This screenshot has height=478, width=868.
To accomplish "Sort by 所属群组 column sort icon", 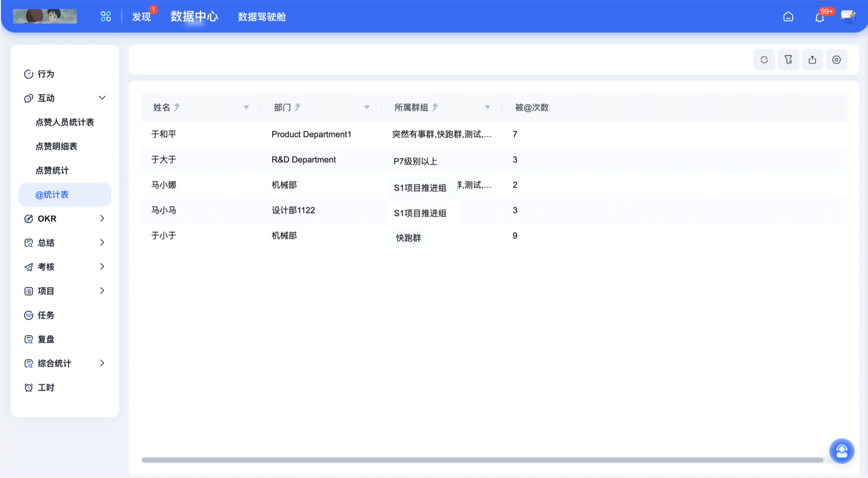I will pyautogui.click(x=435, y=107).
